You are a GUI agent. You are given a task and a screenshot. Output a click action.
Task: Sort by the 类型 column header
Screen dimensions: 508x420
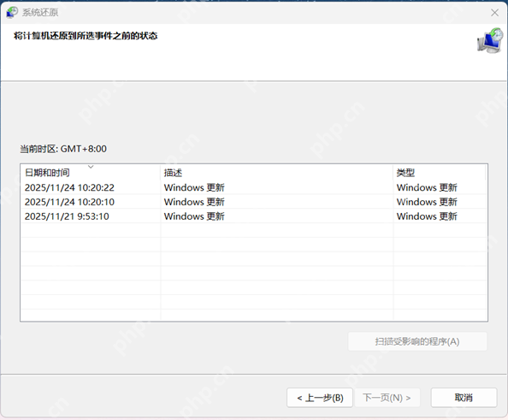pos(440,173)
